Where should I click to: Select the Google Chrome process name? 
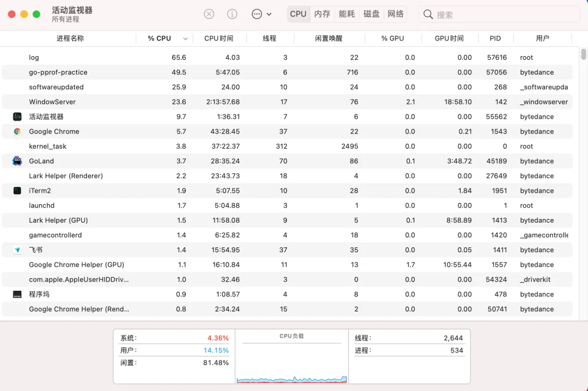point(54,132)
